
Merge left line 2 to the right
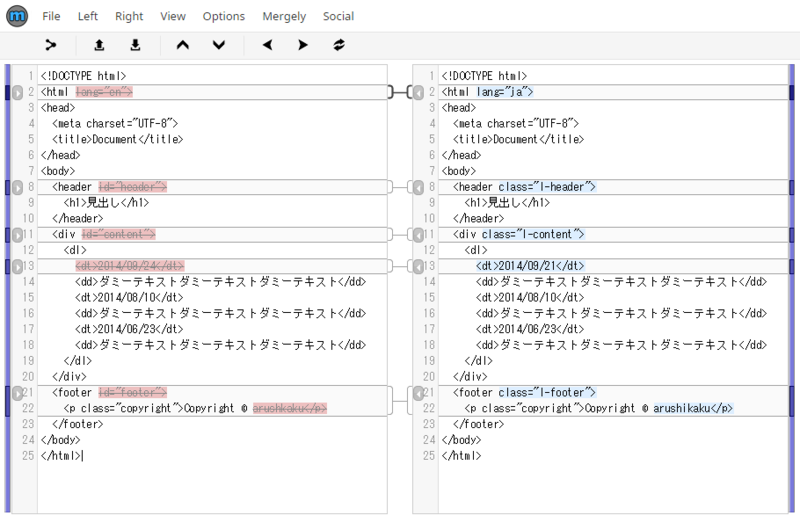[17, 92]
